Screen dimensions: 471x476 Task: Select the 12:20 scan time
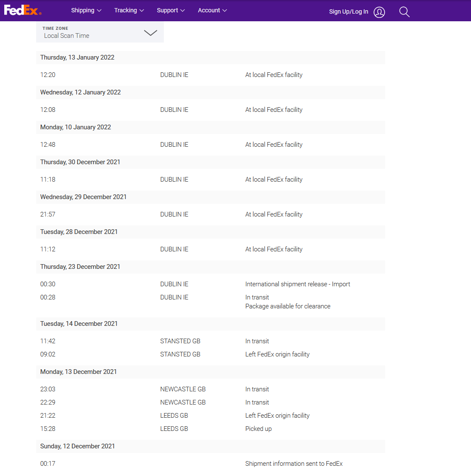click(48, 75)
